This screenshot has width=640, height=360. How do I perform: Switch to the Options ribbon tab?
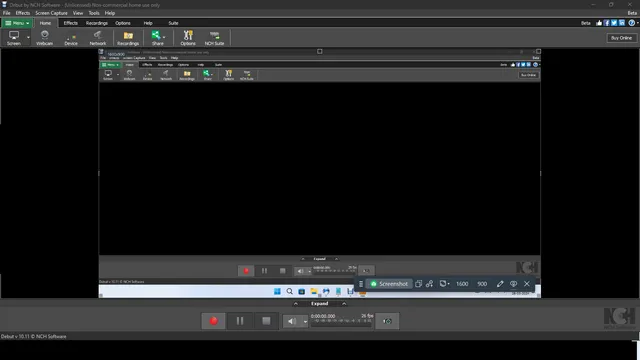click(x=123, y=23)
